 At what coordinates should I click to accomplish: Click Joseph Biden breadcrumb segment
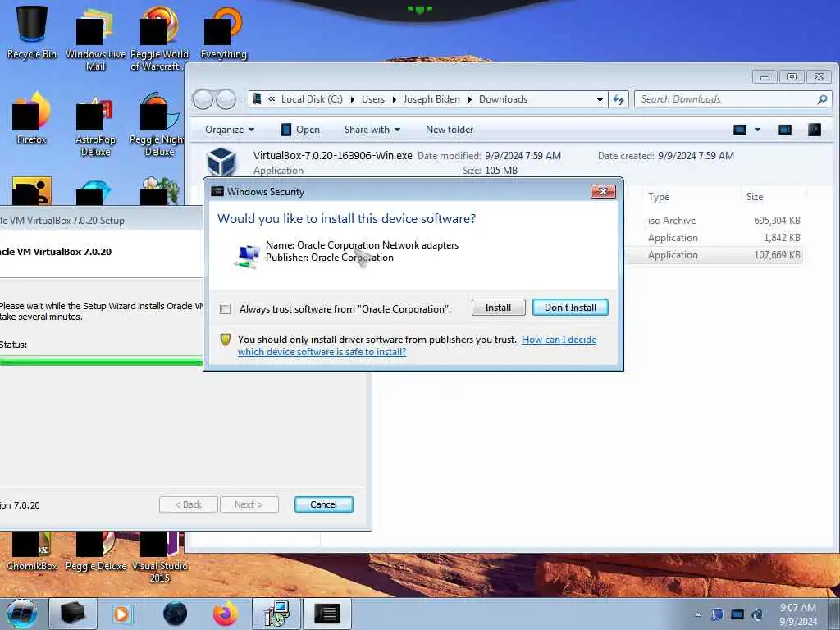[x=431, y=99]
